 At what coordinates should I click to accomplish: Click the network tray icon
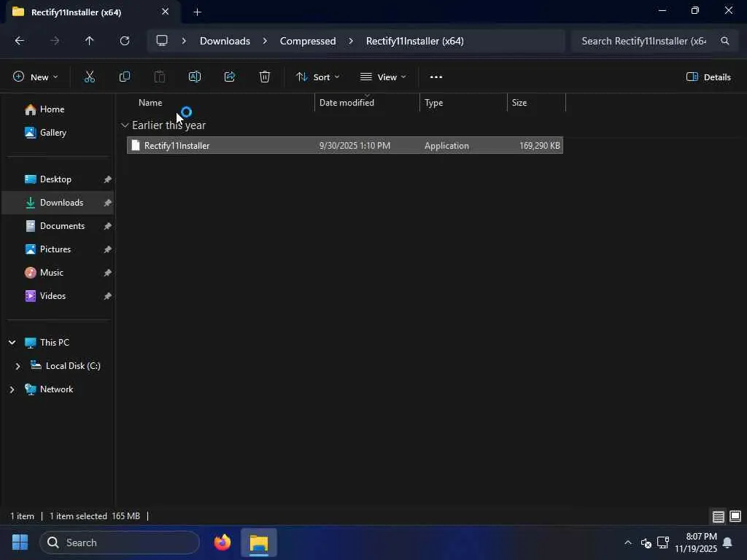point(662,542)
